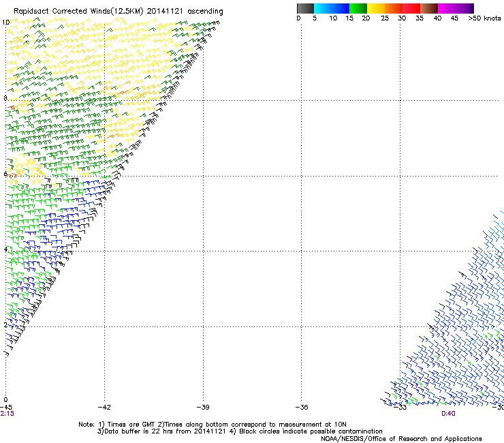Click the '2:15' purple time label
The height and width of the screenshot is (443, 504).
click(x=7, y=414)
